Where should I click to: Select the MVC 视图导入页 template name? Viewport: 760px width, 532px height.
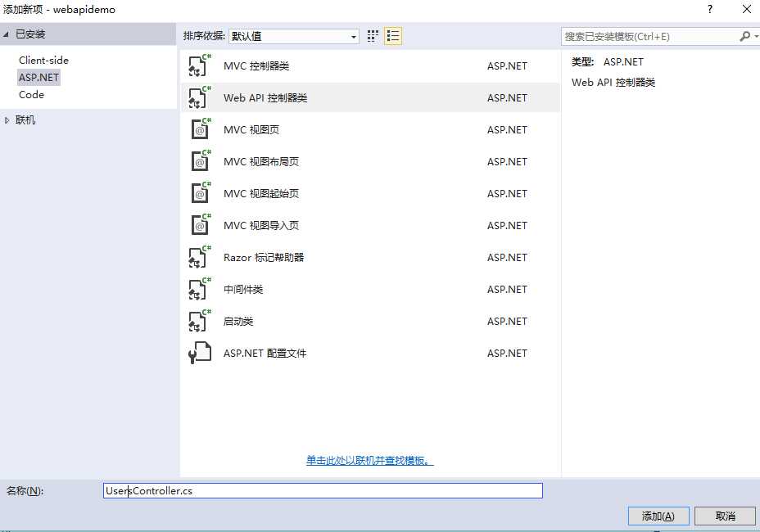(260, 226)
